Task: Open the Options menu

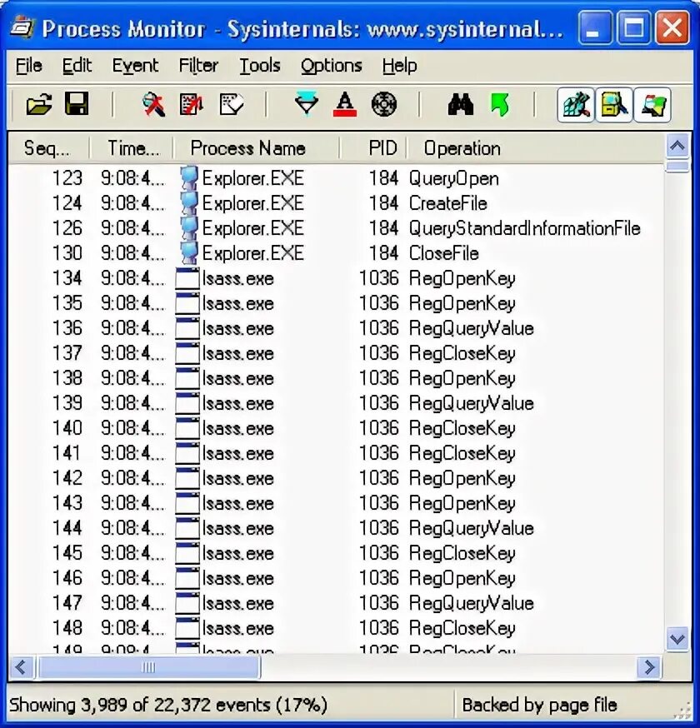Action: 331,66
